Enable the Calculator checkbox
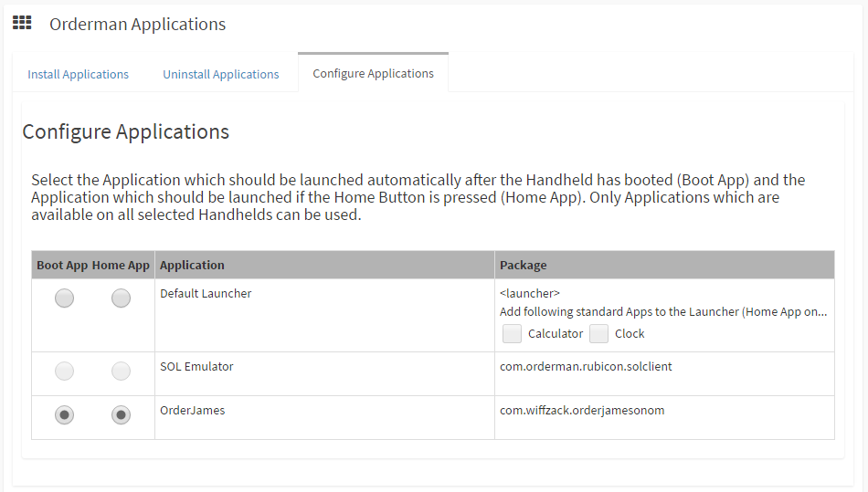Screen dimensions: 868x492 pos(513,333)
